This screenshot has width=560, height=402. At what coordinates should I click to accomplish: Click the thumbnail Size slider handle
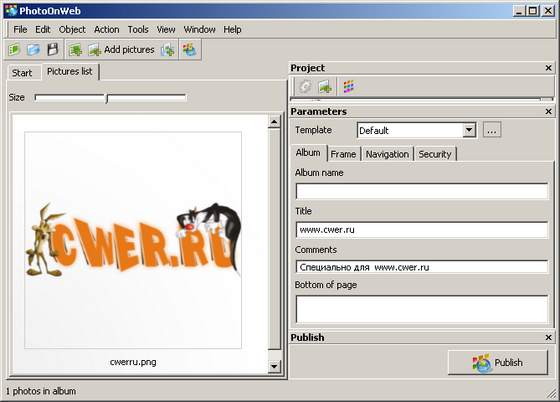click(x=107, y=98)
